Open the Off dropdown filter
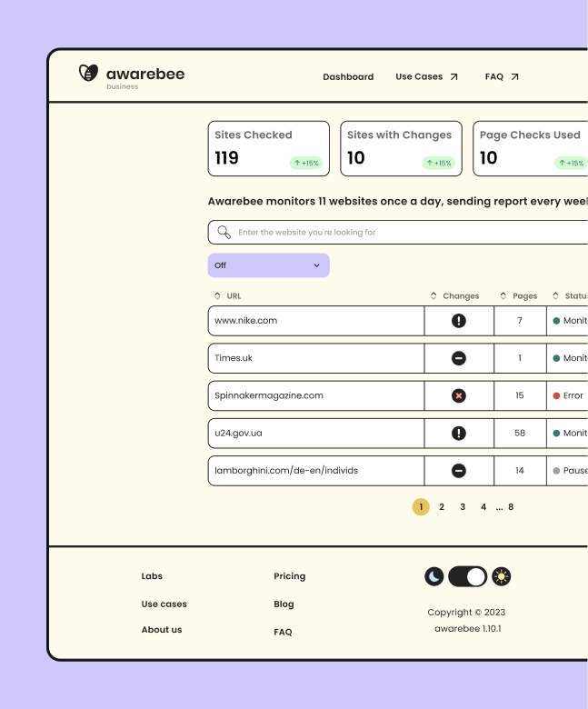Viewport: 588px width, 709px height. point(268,265)
